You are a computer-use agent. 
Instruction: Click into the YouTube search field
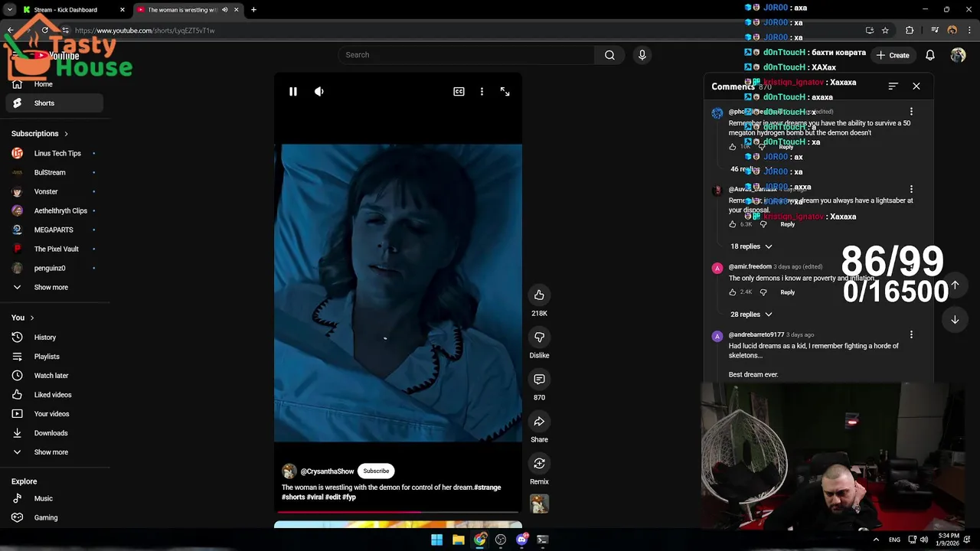pyautogui.click(x=467, y=55)
